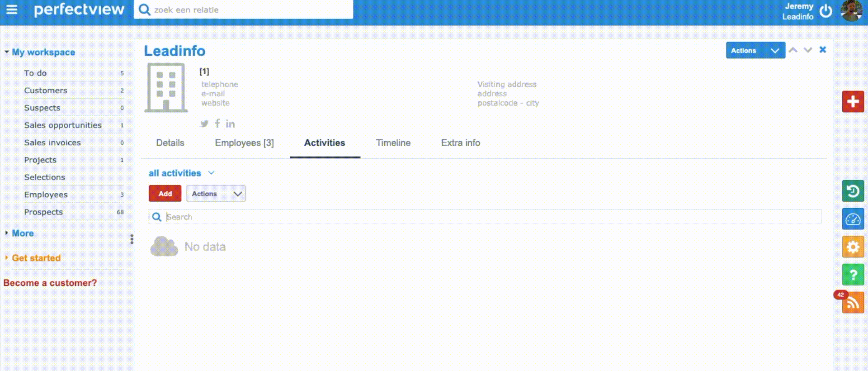Open the hamburger menu icon
Viewport: 868px width, 371px height.
(x=12, y=10)
